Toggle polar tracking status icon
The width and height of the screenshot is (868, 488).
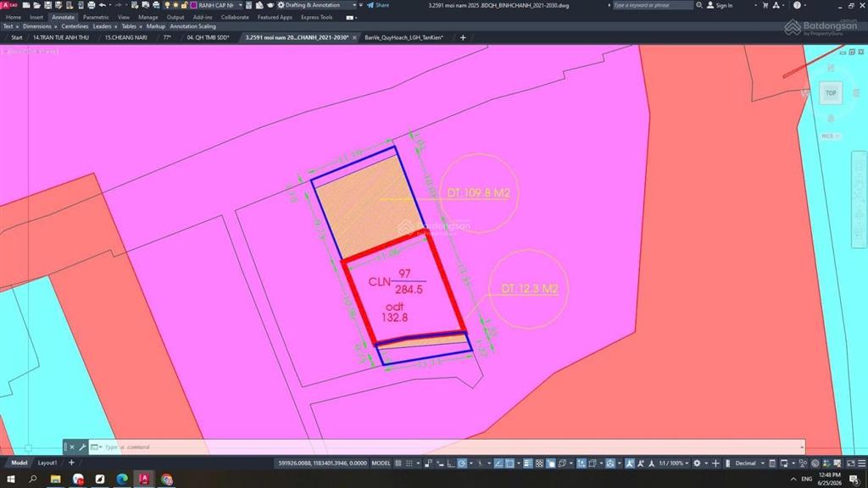(462, 463)
